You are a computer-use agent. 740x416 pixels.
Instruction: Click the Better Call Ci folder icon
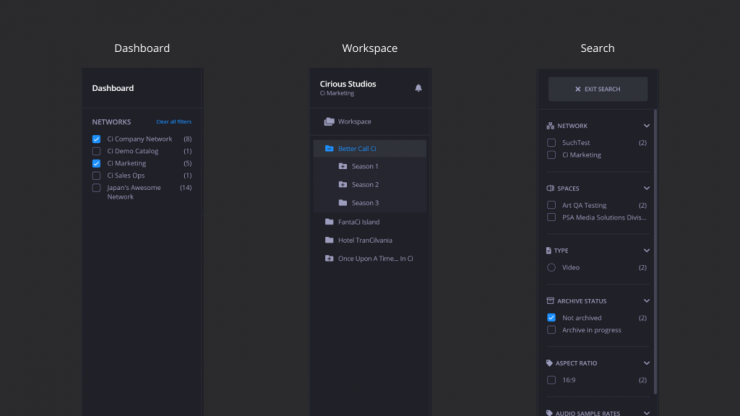[329, 148]
